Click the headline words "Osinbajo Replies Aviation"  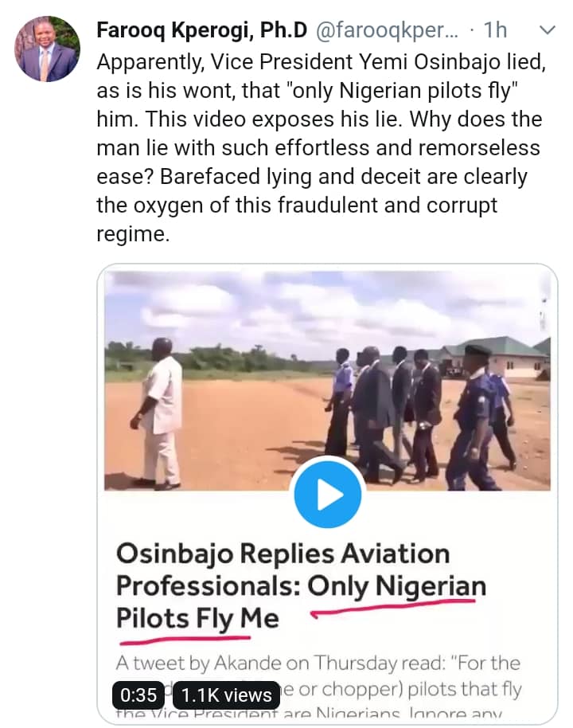[283, 554]
